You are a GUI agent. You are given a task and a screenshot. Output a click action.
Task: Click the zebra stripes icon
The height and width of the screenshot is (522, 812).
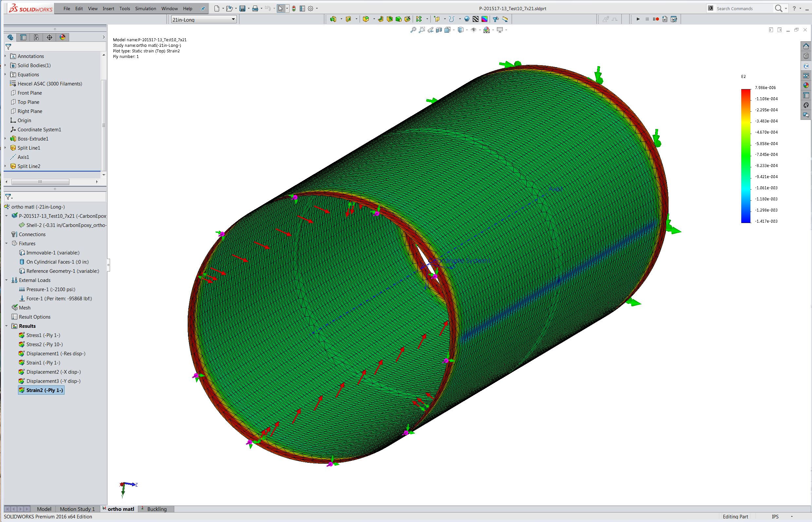click(x=476, y=19)
